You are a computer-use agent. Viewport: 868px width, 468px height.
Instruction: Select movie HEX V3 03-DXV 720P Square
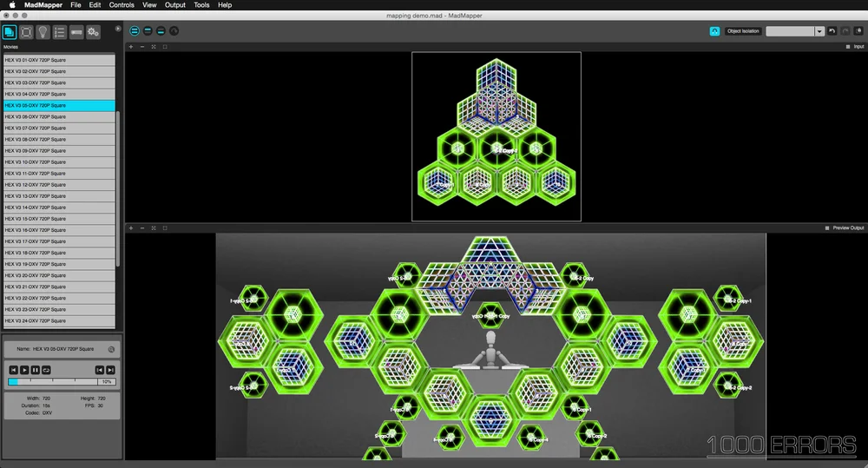tap(59, 82)
